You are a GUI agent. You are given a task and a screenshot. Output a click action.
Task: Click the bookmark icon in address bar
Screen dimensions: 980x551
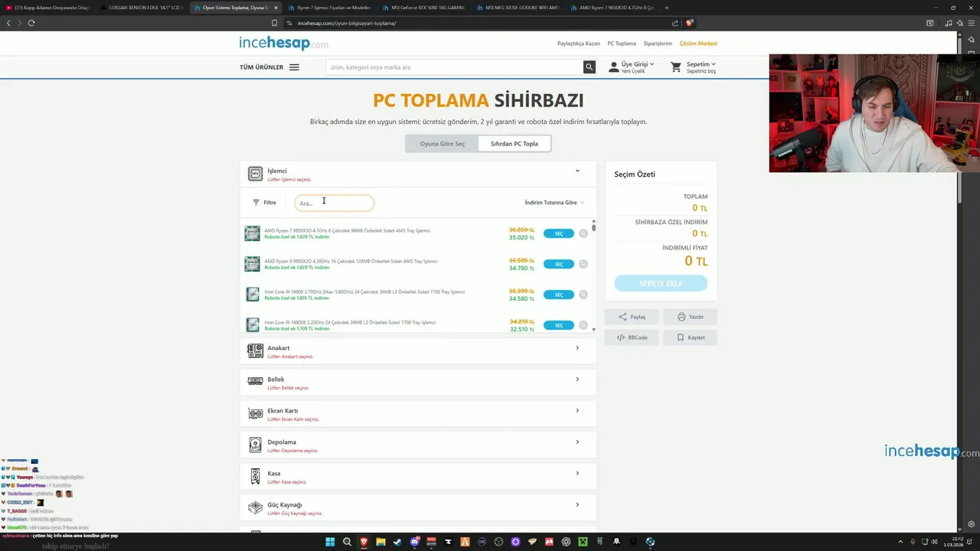tap(275, 23)
